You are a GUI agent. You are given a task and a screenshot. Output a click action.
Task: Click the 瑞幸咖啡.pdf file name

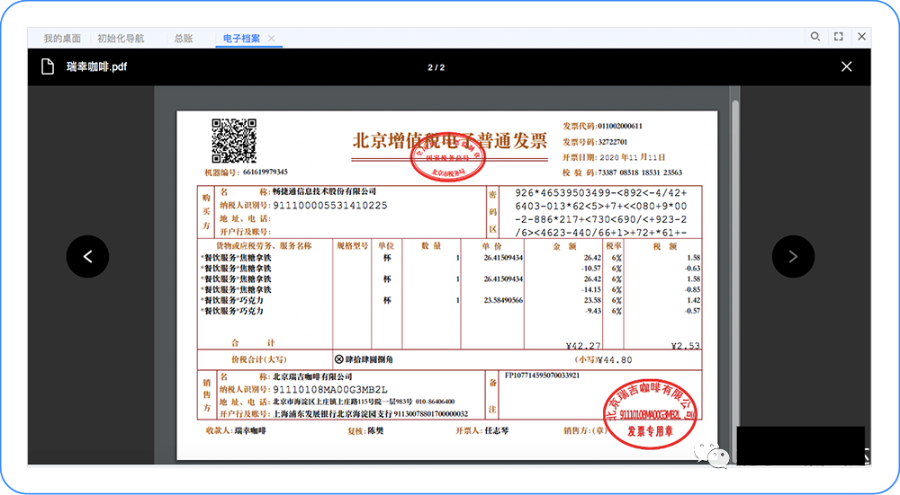point(96,67)
